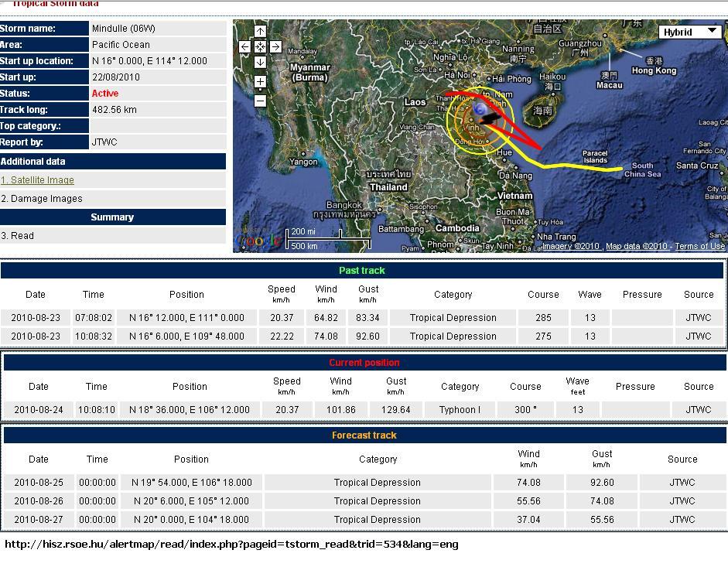Screen dimensions: 728x567
Task: Pan the map left with the arrow
Action: (245, 46)
